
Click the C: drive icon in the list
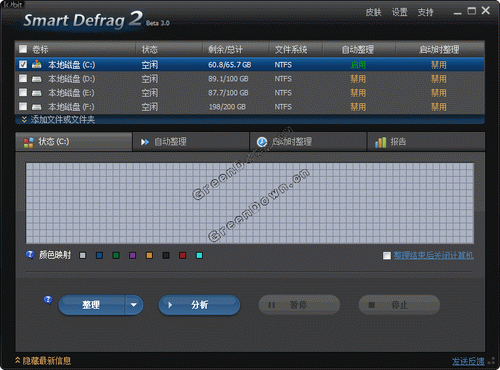click(x=37, y=64)
